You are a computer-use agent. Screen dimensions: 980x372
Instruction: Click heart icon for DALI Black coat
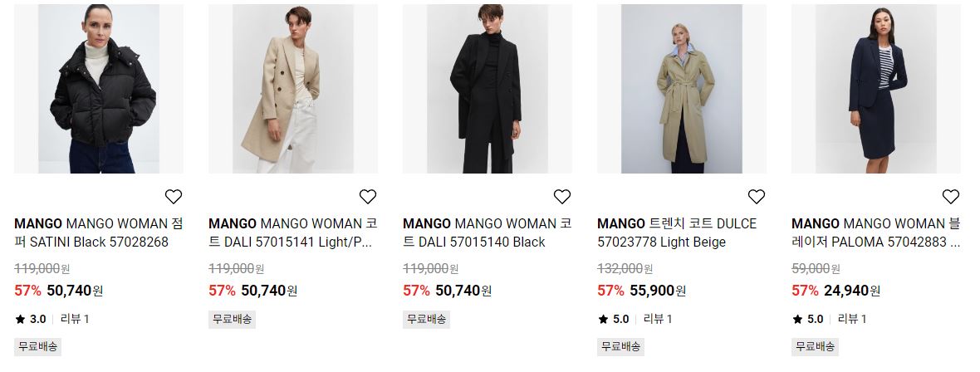coord(562,196)
